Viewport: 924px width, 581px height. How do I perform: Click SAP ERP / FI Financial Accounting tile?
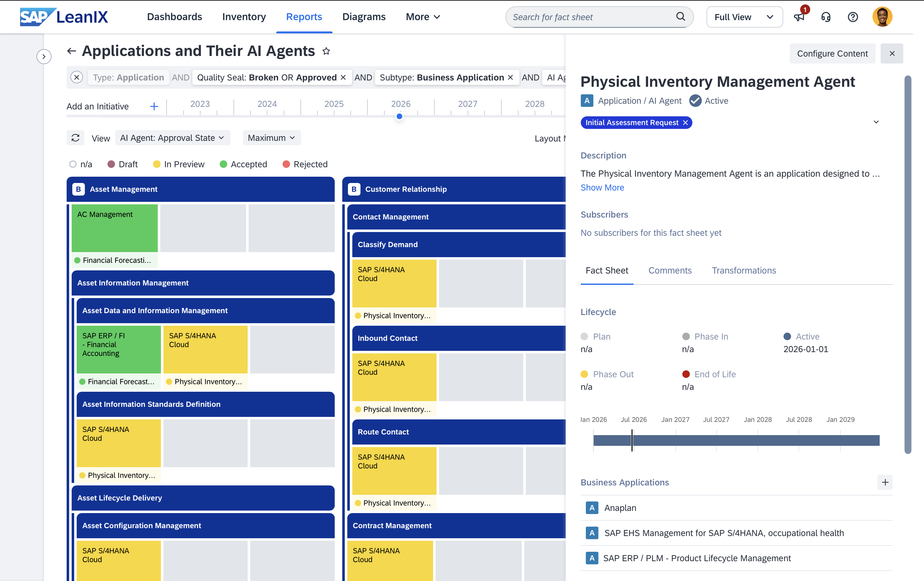(118, 349)
